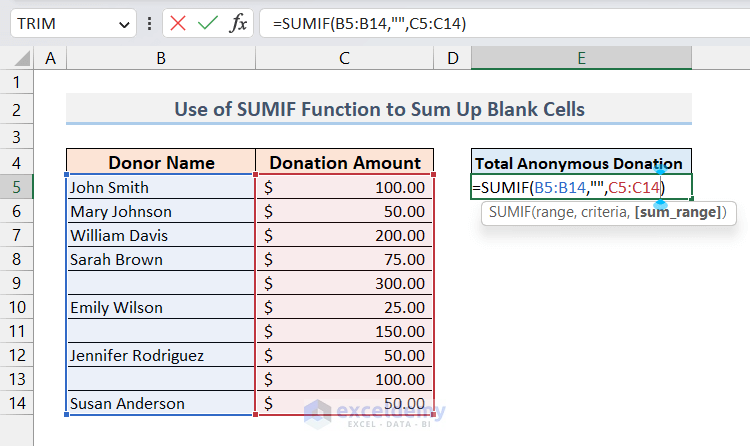Click the Total Anonymous Donation header
Image resolution: width=750 pixels, height=446 pixels.
580,163
